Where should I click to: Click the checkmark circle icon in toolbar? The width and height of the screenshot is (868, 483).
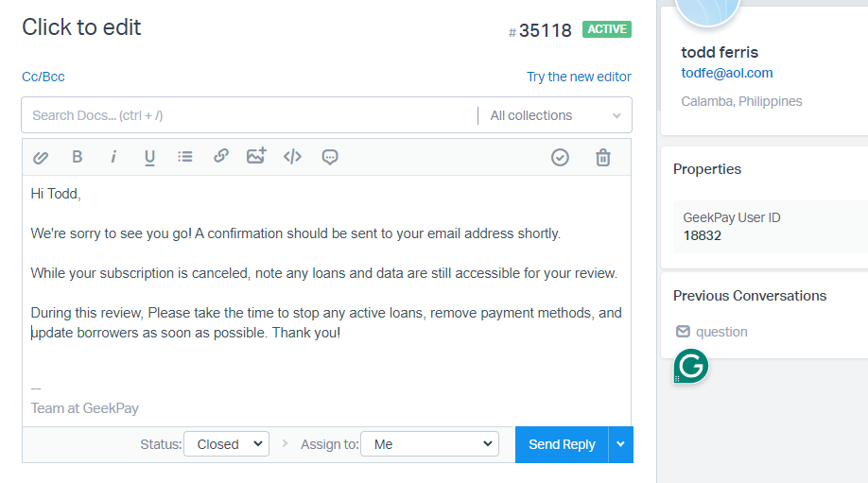(560, 158)
